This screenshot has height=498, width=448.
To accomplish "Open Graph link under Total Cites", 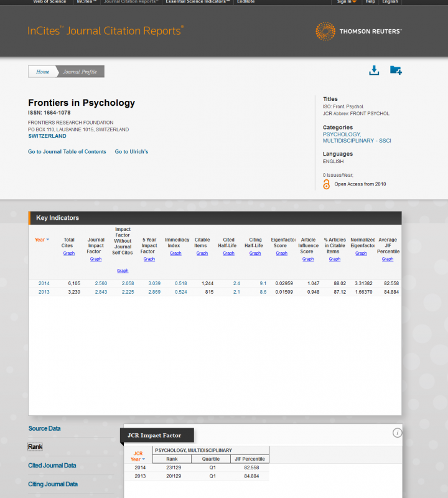I will pos(69,253).
